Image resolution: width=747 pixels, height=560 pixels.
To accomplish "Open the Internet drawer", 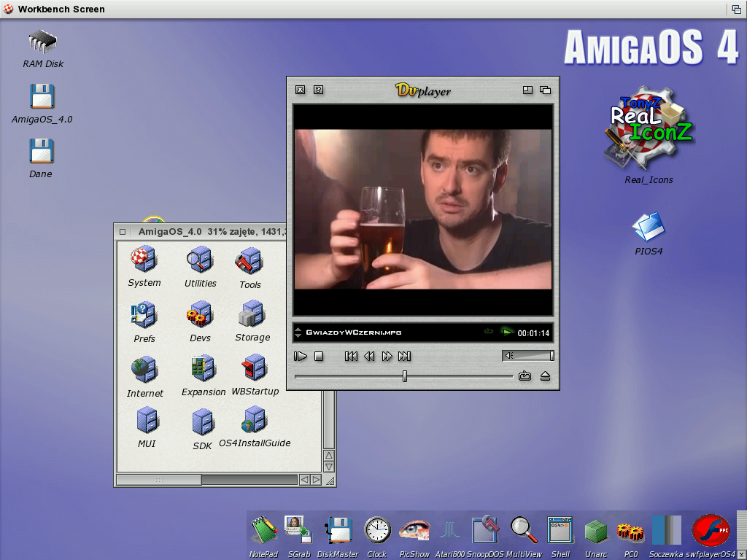I will (144, 370).
